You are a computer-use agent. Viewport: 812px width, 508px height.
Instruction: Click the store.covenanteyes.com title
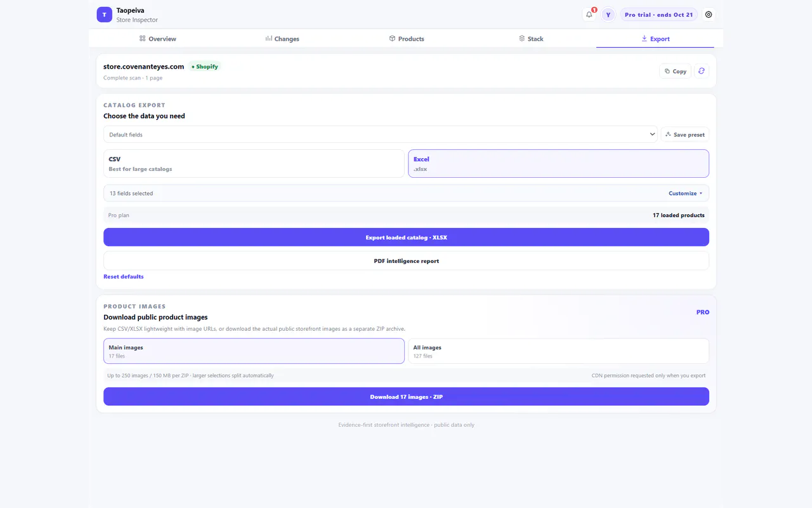(144, 67)
